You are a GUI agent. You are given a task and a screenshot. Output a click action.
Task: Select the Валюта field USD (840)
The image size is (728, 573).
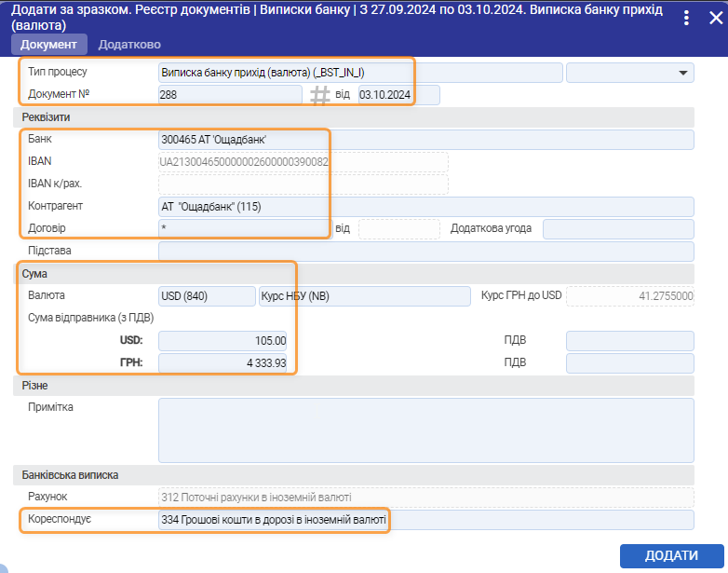point(206,296)
